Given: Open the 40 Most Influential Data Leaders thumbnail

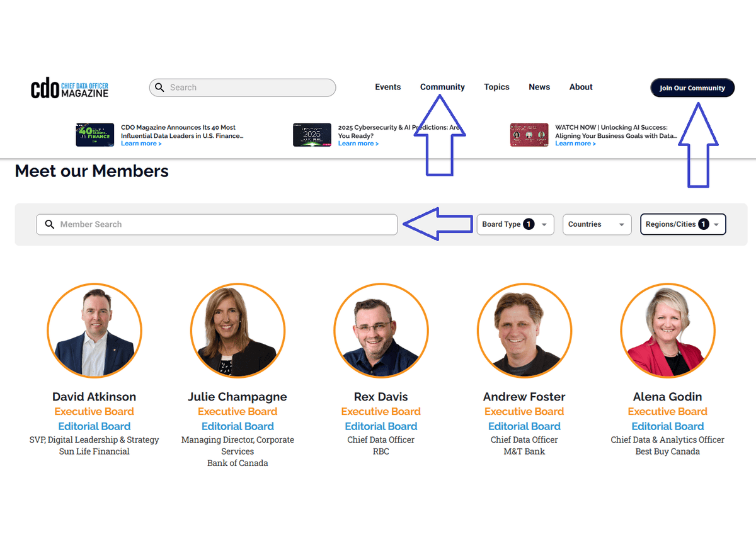Looking at the screenshot, I should [x=94, y=135].
